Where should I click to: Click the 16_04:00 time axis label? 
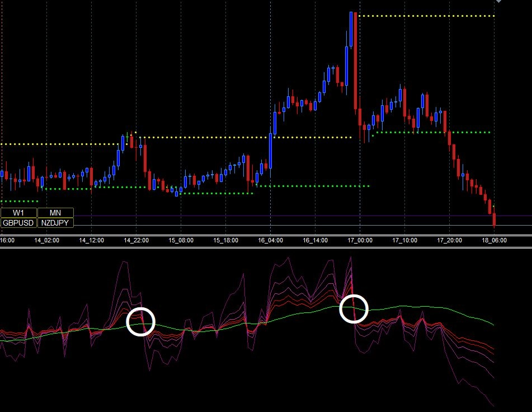tap(270, 240)
